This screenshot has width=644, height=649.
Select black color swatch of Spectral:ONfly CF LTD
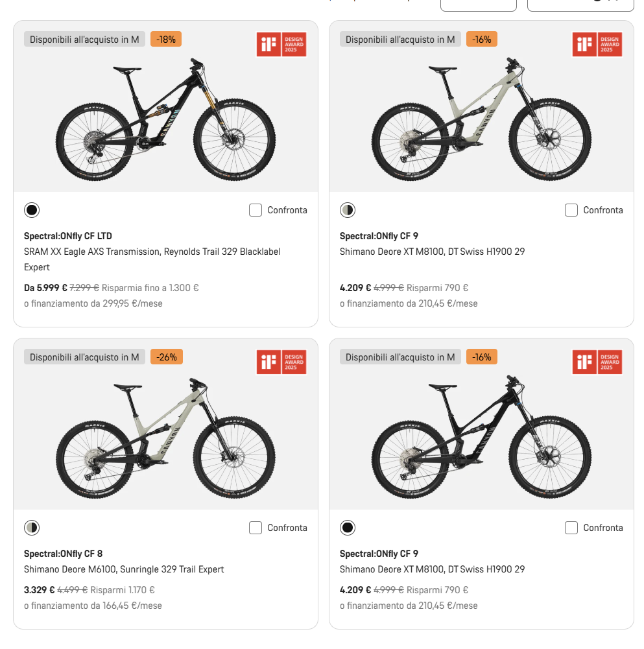(32, 210)
